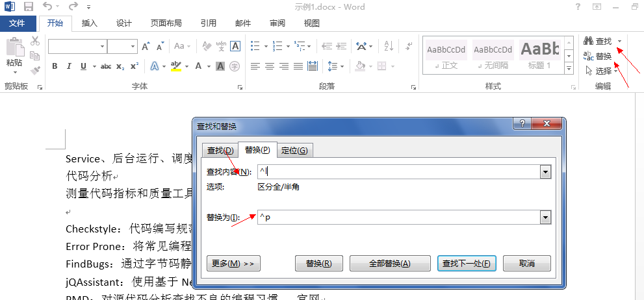The width and height of the screenshot is (644, 300).
Task: Apply font color with the A button
Action: pos(198,66)
